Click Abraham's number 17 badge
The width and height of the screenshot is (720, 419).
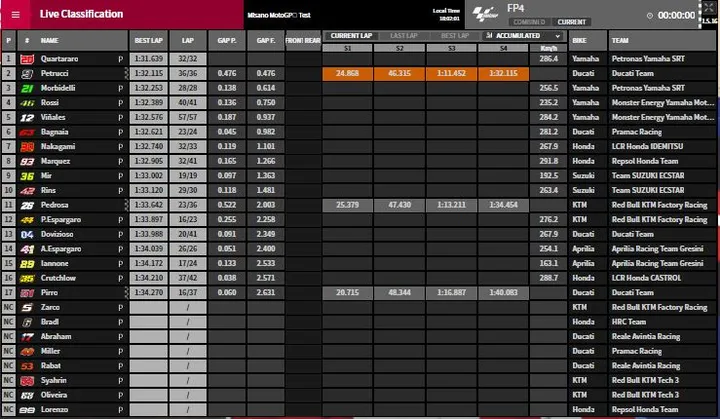point(27,337)
